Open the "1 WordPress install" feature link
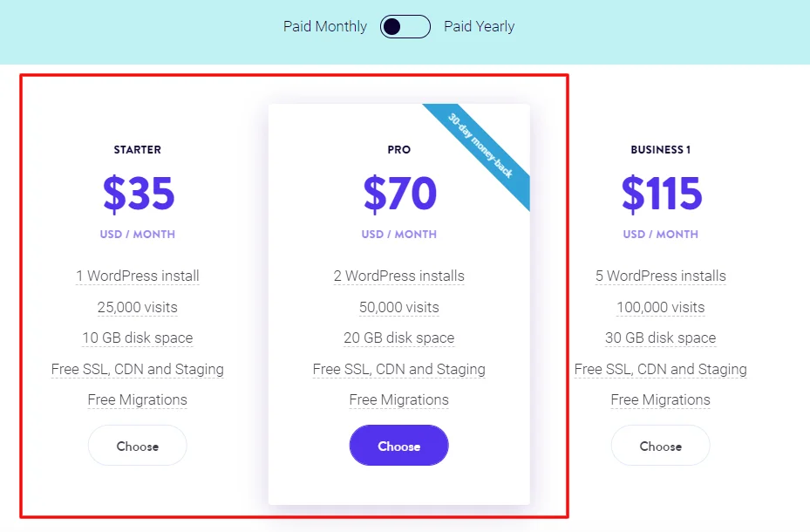The height and width of the screenshot is (532, 810). [138, 276]
